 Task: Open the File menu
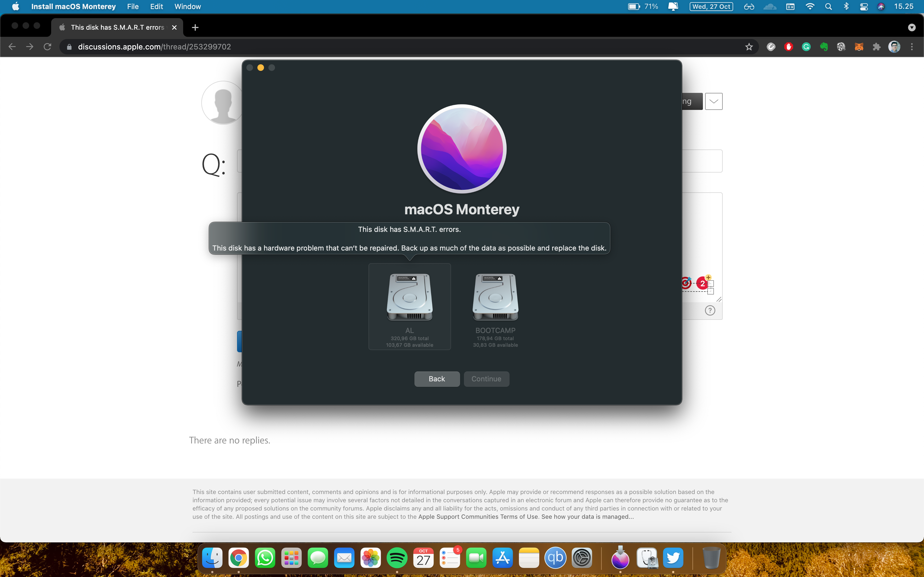[x=133, y=7]
